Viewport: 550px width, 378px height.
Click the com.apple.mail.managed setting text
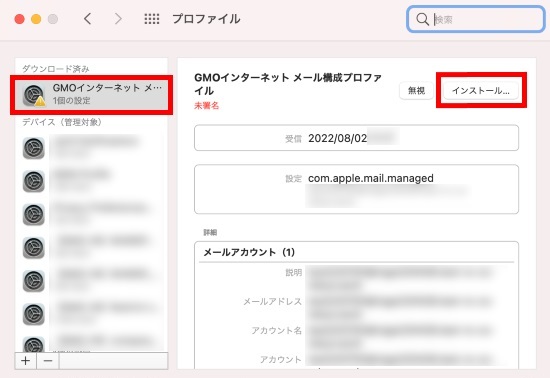(371, 178)
